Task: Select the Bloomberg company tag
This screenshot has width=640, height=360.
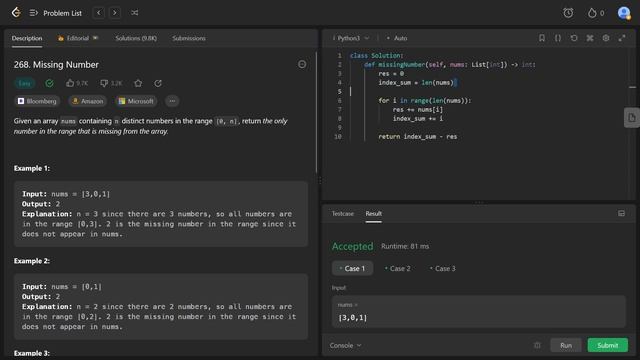Action: (x=37, y=101)
